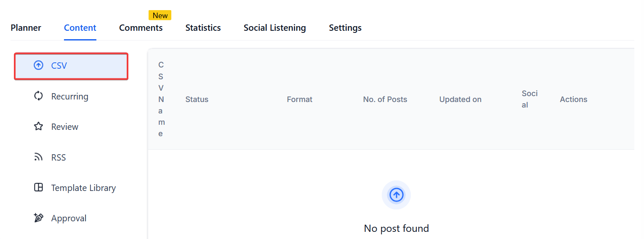Click the Approval pen icon
The width and height of the screenshot is (644, 239).
[x=38, y=218]
